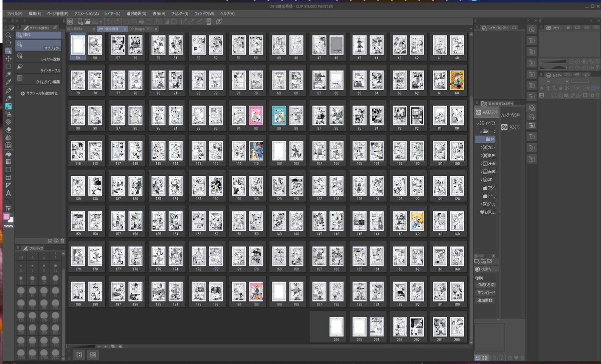Viewport: 601px width, 364px height.
Task: Select the Fill bucket tool
Action: pyautogui.click(x=9, y=154)
